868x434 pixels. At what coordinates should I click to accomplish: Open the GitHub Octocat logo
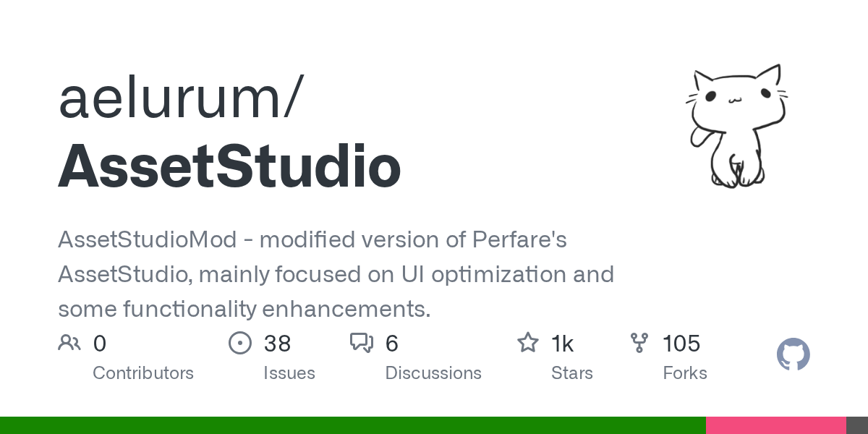[793, 355]
